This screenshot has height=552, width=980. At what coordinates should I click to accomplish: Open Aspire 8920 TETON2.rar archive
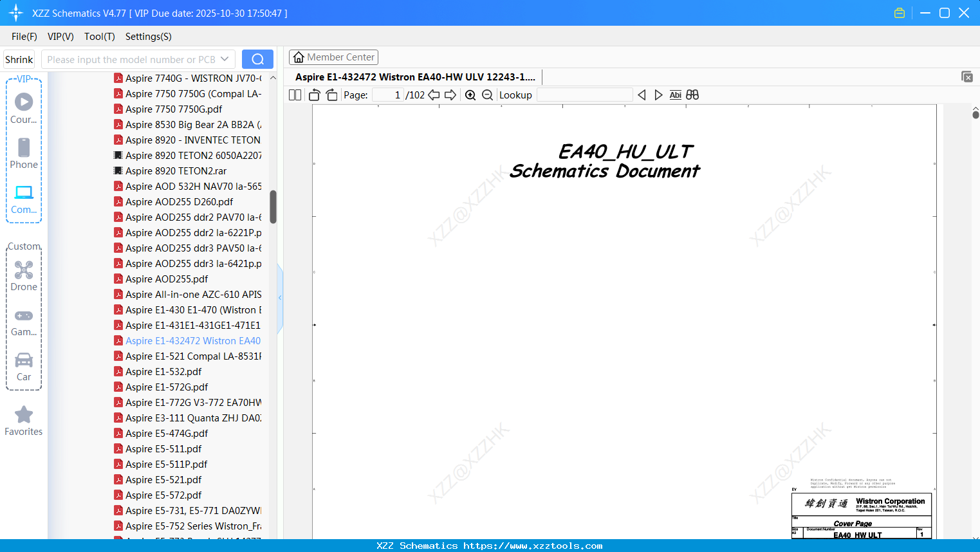click(x=171, y=171)
